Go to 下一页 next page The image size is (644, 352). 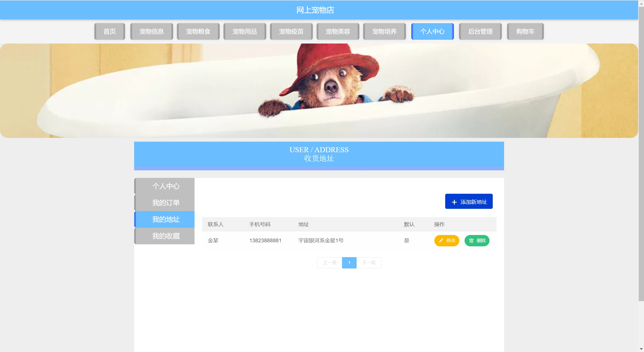click(369, 263)
